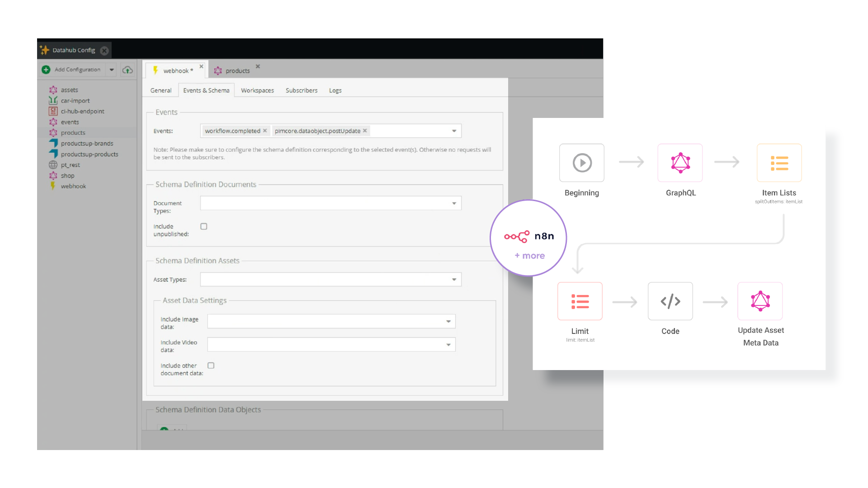This screenshot has width=868, height=488.
Task: Click the Update Asset Meta Data node
Action: (x=760, y=301)
